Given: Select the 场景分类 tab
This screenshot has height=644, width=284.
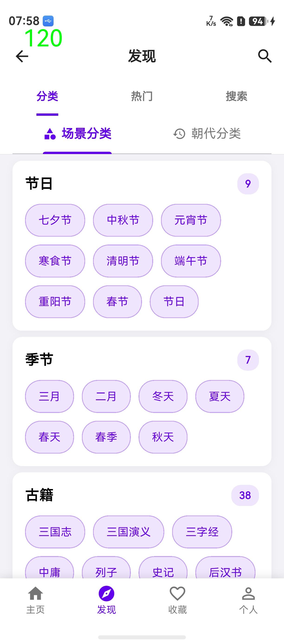Looking at the screenshot, I should point(77,133).
